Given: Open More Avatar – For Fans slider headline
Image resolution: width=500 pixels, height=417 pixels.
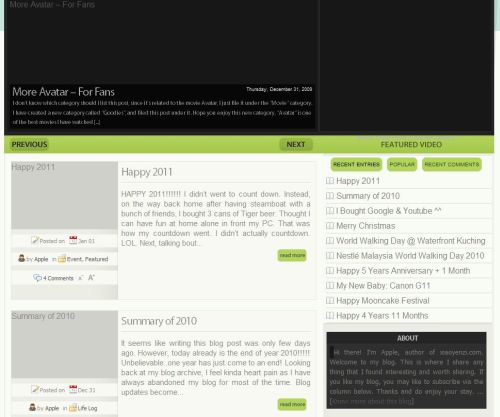Looking at the screenshot, I should (x=63, y=92).
